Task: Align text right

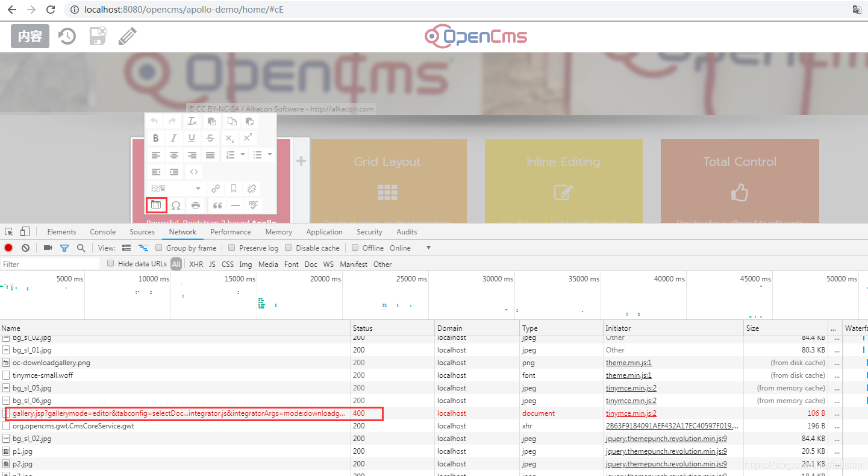Action: click(192, 155)
